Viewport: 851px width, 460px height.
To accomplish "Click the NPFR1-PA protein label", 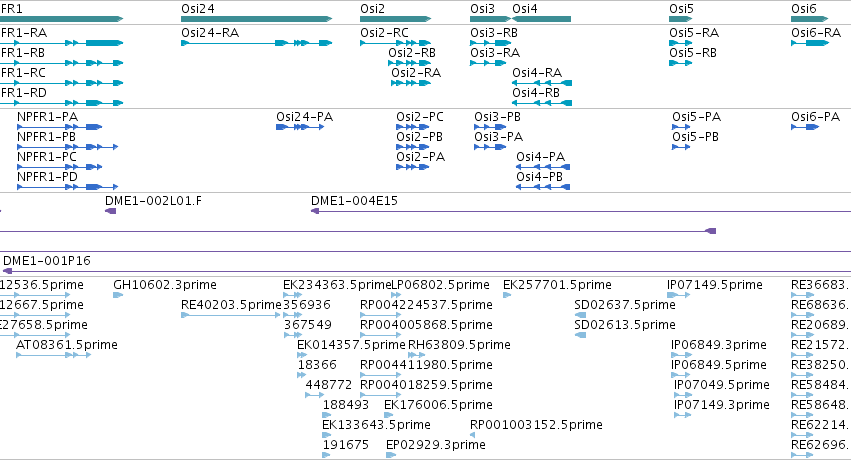I will (x=47, y=117).
